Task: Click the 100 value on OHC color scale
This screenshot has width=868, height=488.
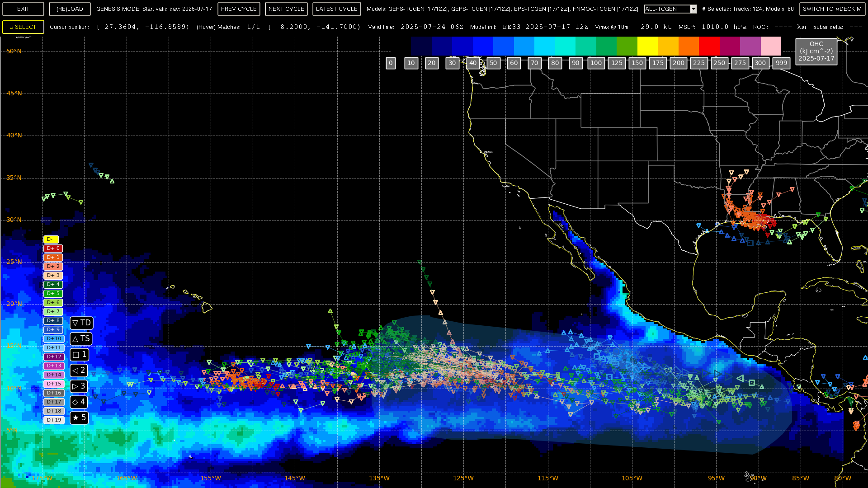Action: [x=596, y=63]
